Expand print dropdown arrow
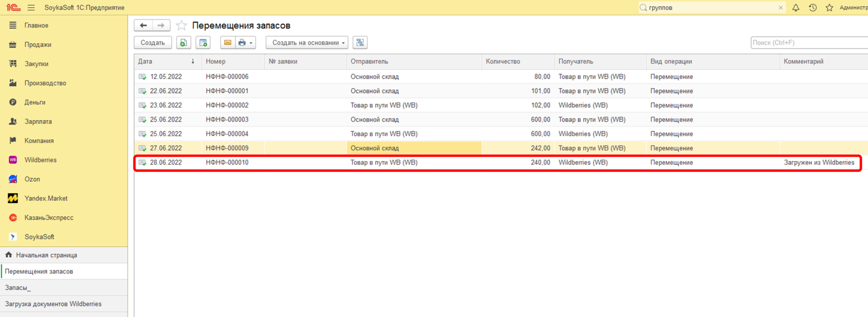The image size is (868, 317). pyautogui.click(x=251, y=43)
